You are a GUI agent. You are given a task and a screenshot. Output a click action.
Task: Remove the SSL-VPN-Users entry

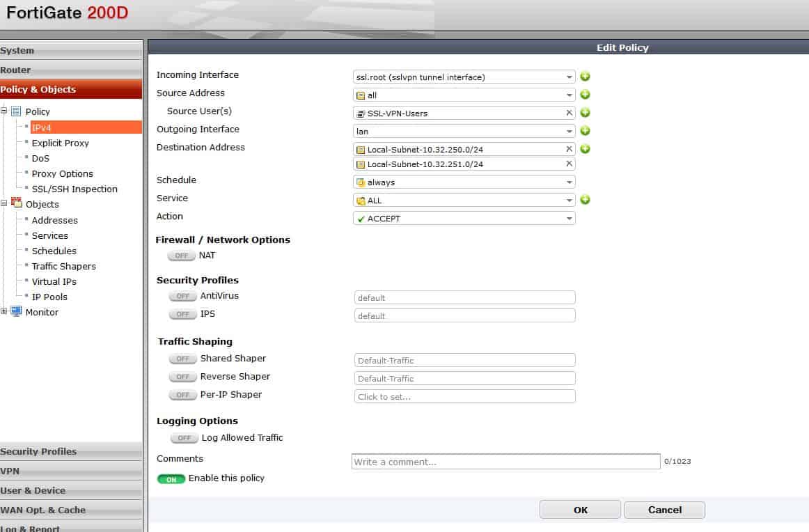[569, 112]
